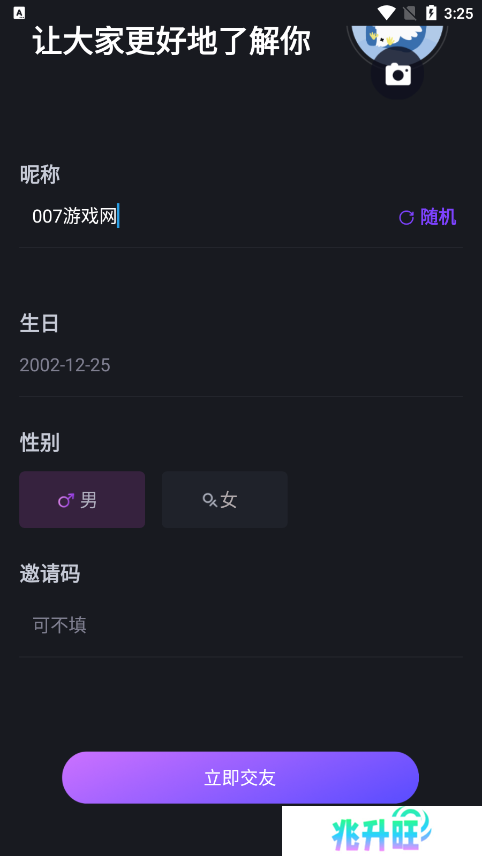Tap the 兆升旺 watermark logo
The width and height of the screenshot is (482, 856).
coord(382,831)
